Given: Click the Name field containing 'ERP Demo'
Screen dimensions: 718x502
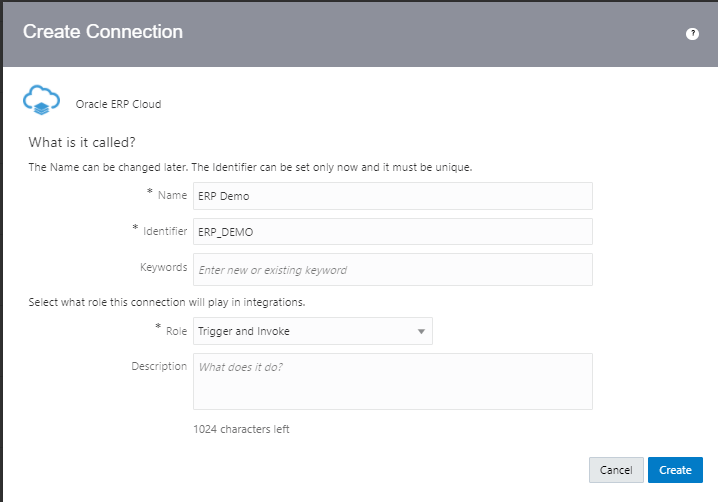Looking at the screenshot, I should point(392,196).
